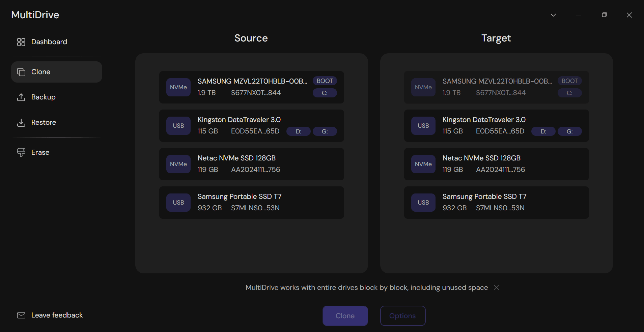Maximize the MultiDrive window

(604, 15)
